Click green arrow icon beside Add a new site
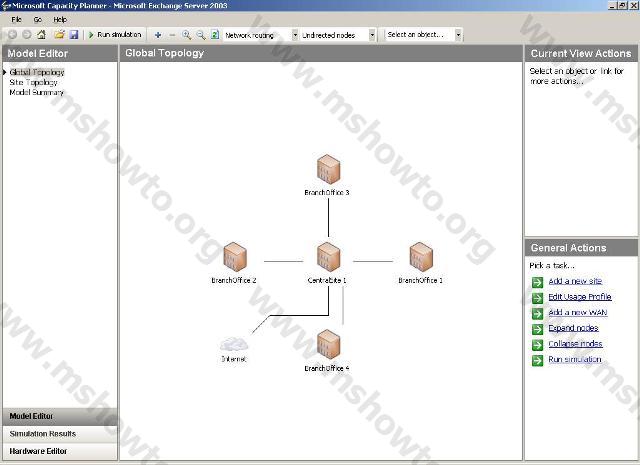The height and width of the screenshot is (465, 640). coord(538,282)
